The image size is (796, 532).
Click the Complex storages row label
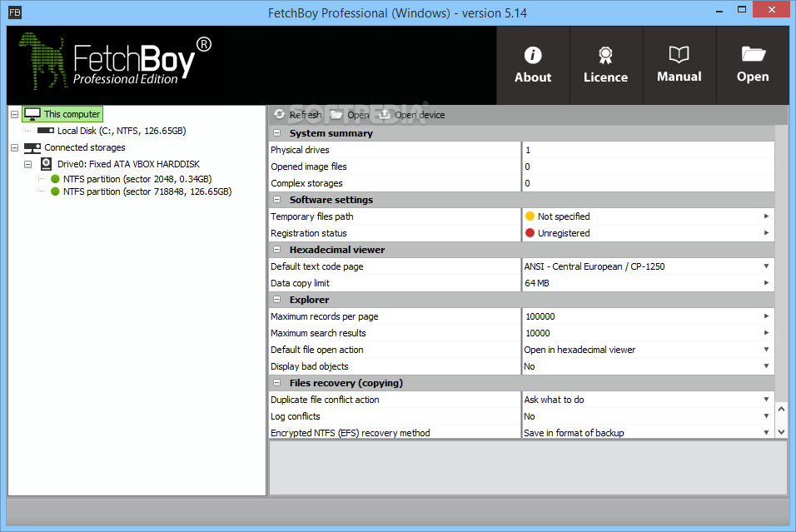(x=306, y=183)
